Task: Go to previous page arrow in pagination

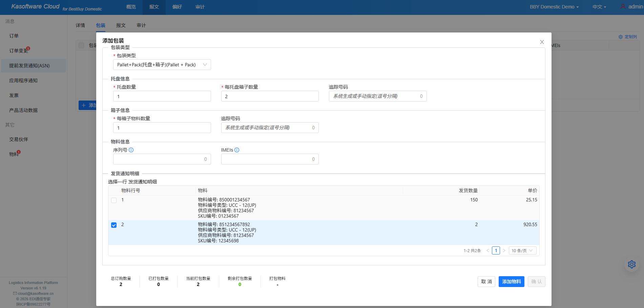Action: [x=488, y=251]
